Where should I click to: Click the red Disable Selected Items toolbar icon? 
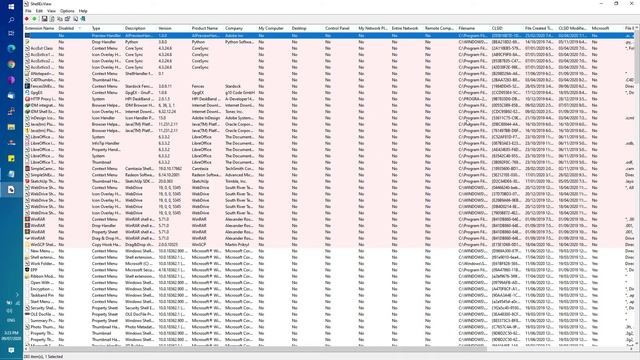point(27,19)
